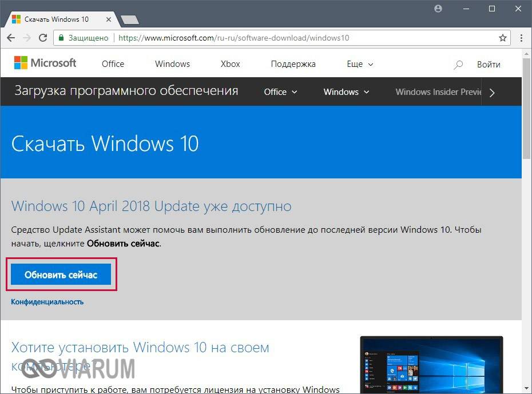The image size is (532, 394).
Task: Click Загрузка программного обеспечения heading link
Action: point(126,91)
